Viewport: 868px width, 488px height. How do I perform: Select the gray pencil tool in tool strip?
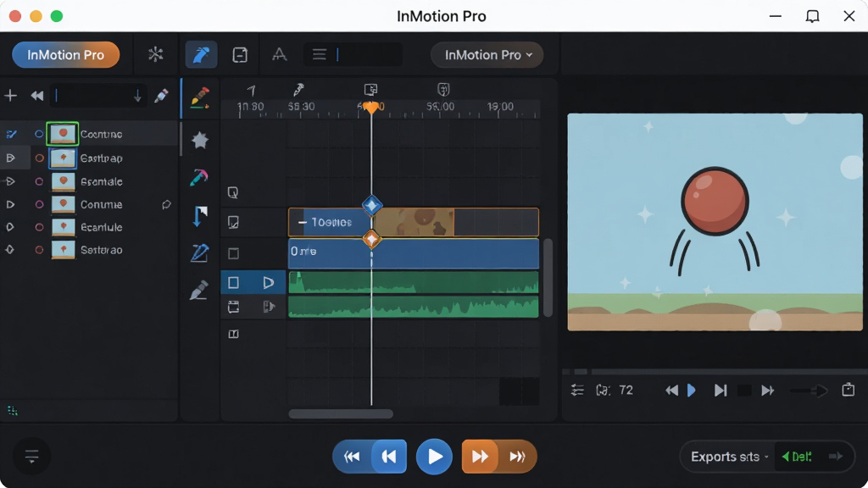coord(198,290)
